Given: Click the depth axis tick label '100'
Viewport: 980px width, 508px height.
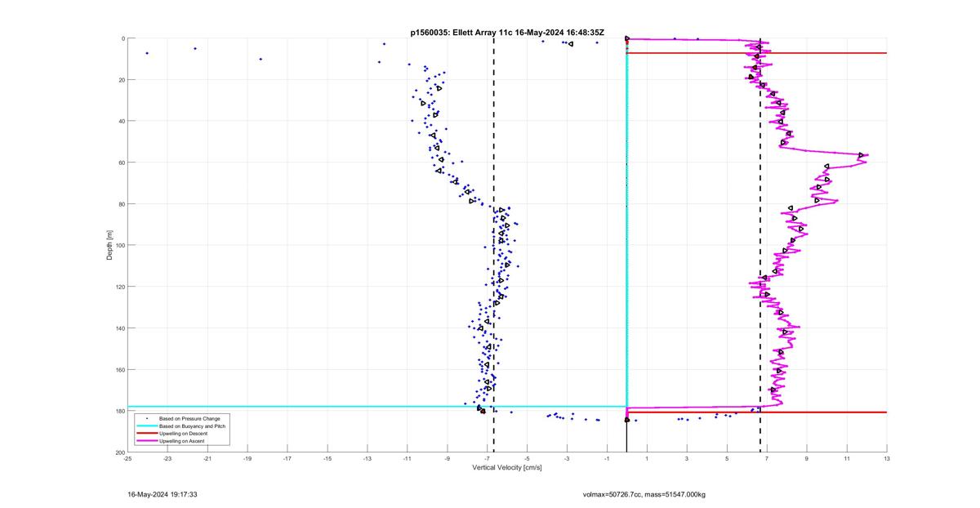Looking at the screenshot, I should point(119,245).
